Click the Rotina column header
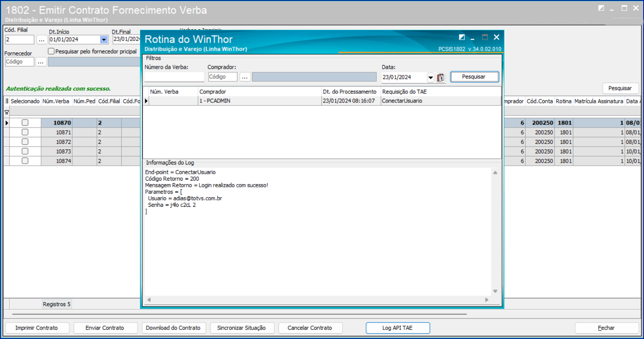Viewport: 644px width, 339px height. coord(564,101)
